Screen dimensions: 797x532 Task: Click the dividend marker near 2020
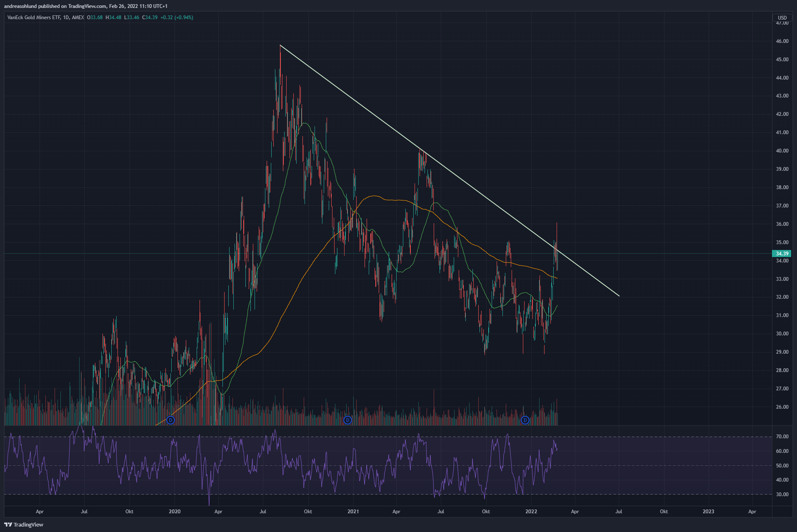click(x=170, y=420)
